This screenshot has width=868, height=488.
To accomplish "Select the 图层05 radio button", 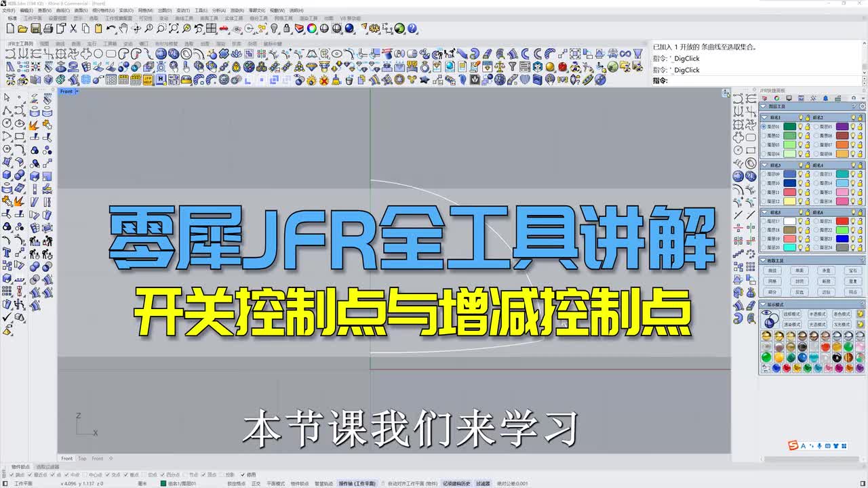I will tap(816, 126).
